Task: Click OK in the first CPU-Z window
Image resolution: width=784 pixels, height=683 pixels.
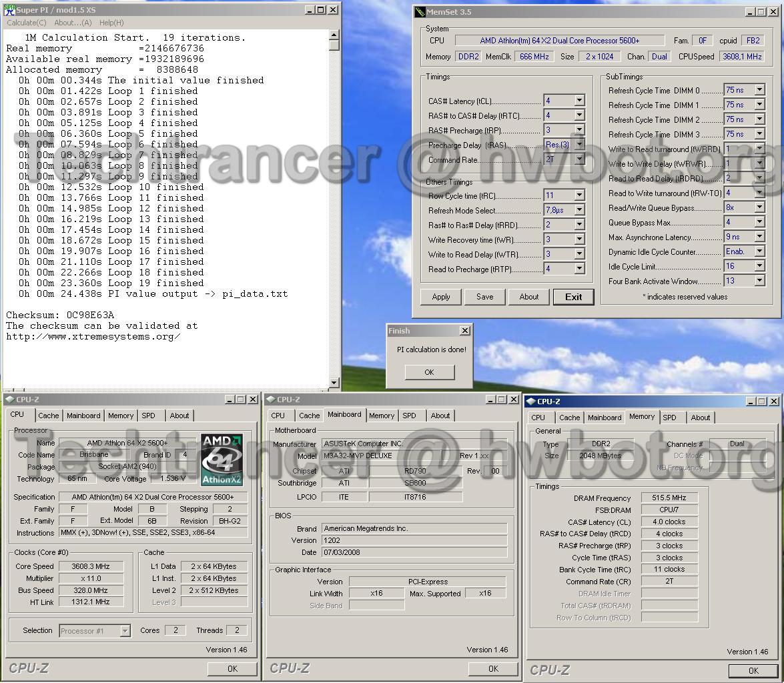Action: tap(232, 668)
